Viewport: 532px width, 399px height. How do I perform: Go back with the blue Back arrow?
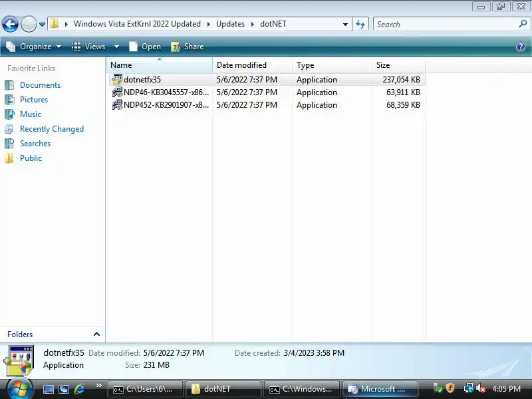tap(10, 25)
